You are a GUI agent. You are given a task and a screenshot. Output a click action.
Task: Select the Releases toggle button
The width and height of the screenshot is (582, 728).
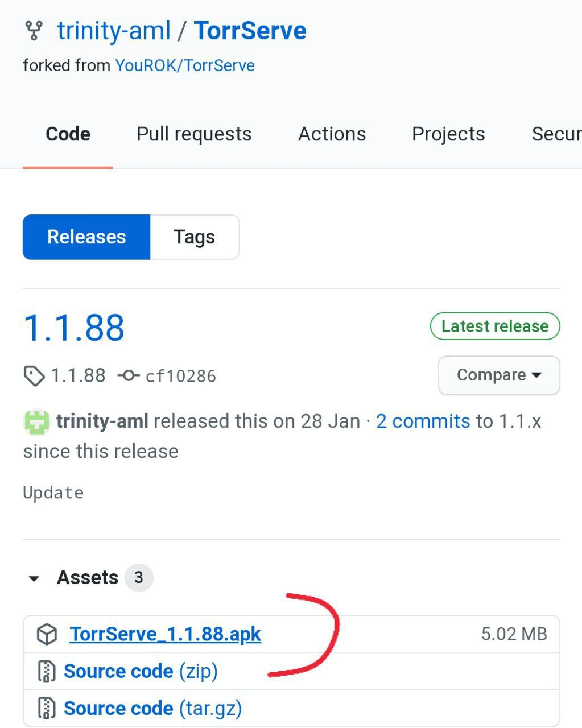pos(86,237)
